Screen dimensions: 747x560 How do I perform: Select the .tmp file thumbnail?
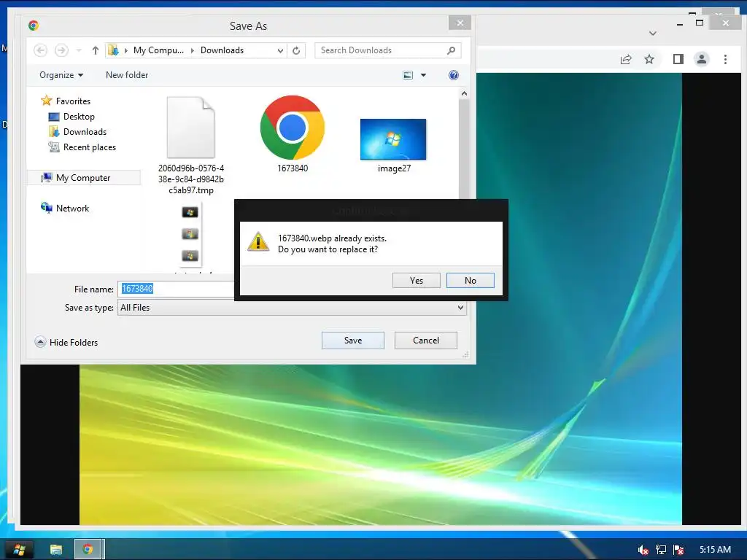pyautogui.click(x=191, y=127)
